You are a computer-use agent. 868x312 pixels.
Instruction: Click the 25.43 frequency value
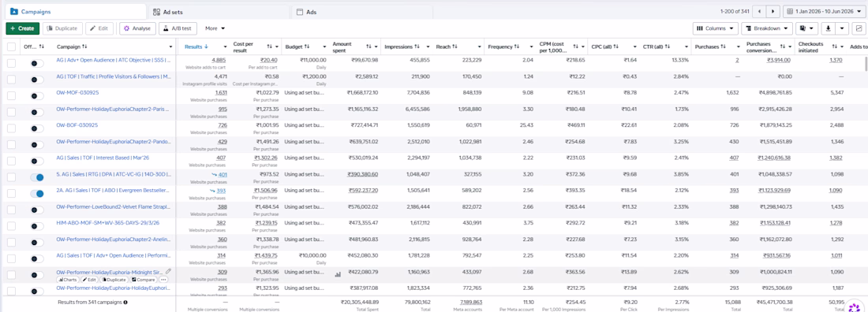coord(528,125)
